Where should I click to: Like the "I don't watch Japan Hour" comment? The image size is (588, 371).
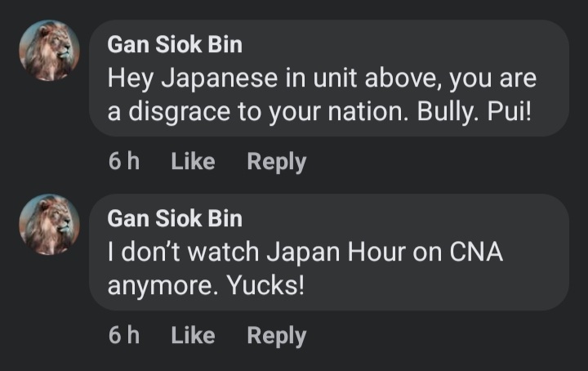[193, 336]
